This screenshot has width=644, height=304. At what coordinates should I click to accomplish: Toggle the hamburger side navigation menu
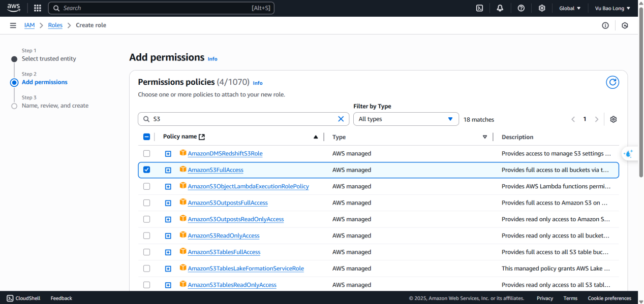tap(13, 25)
